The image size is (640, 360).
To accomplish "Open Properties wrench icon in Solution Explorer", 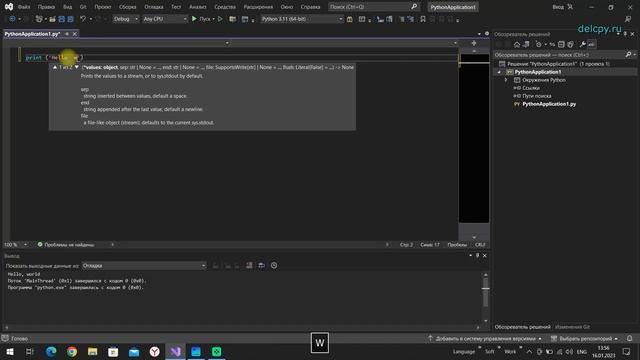I will (x=582, y=44).
